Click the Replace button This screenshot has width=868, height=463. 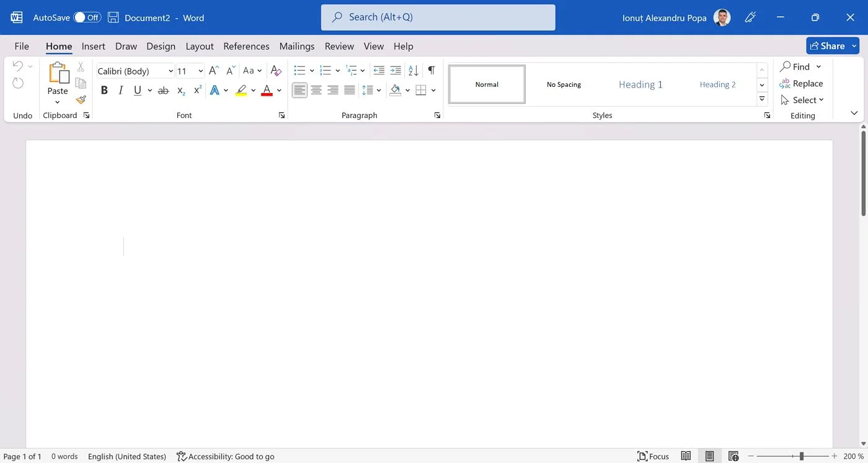point(802,83)
